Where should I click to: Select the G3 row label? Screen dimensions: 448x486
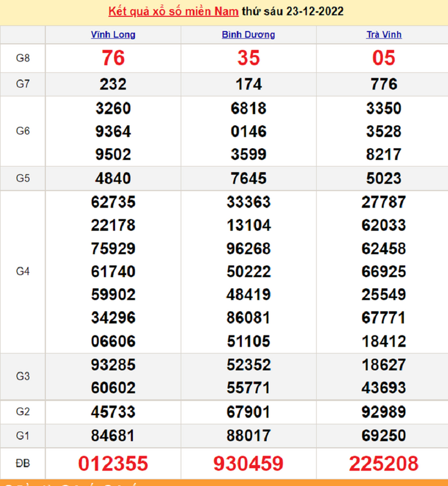(23, 376)
